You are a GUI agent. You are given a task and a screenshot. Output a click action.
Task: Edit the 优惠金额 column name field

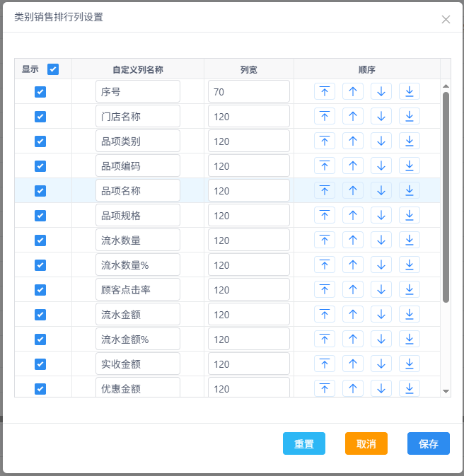[138, 388]
